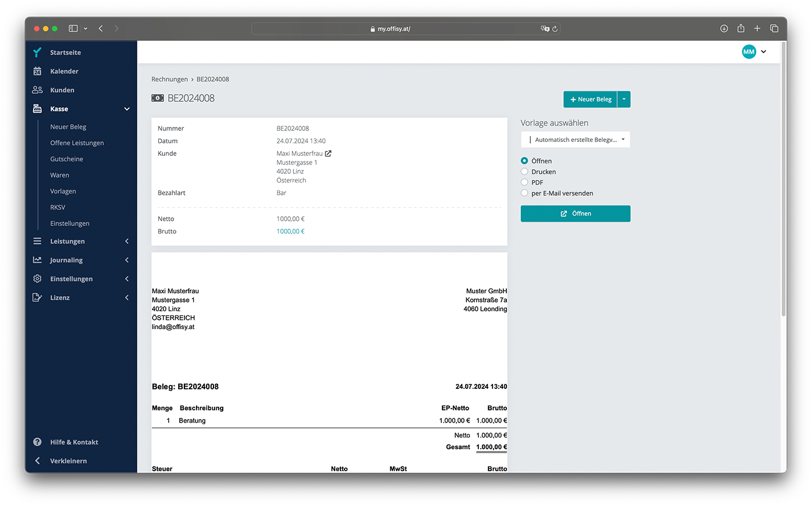Open Einstellungen under Kasse submenu
The image size is (812, 506).
click(70, 224)
